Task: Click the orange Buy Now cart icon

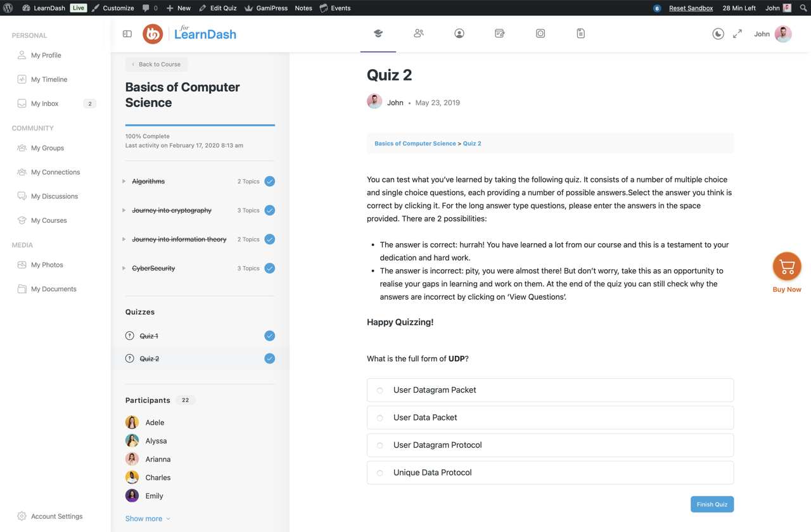Action: point(787,267)
